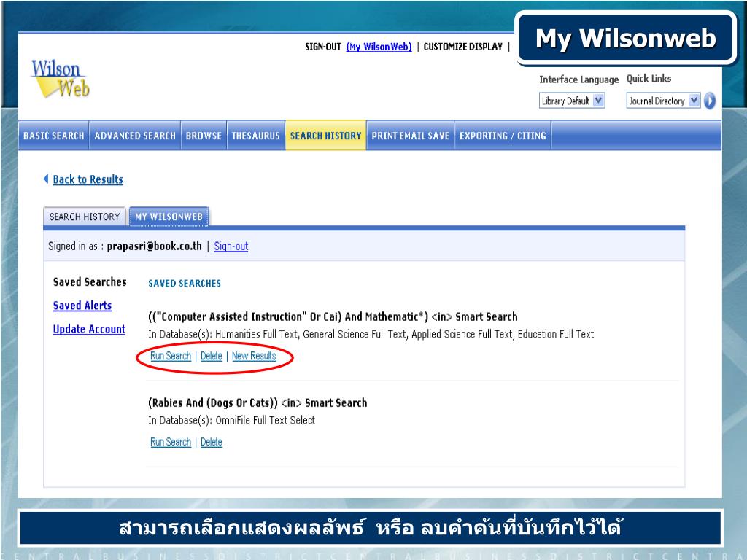Open the Saved Alerts link
The height and width of the screenshot is (560, 747).
[82, 306]
